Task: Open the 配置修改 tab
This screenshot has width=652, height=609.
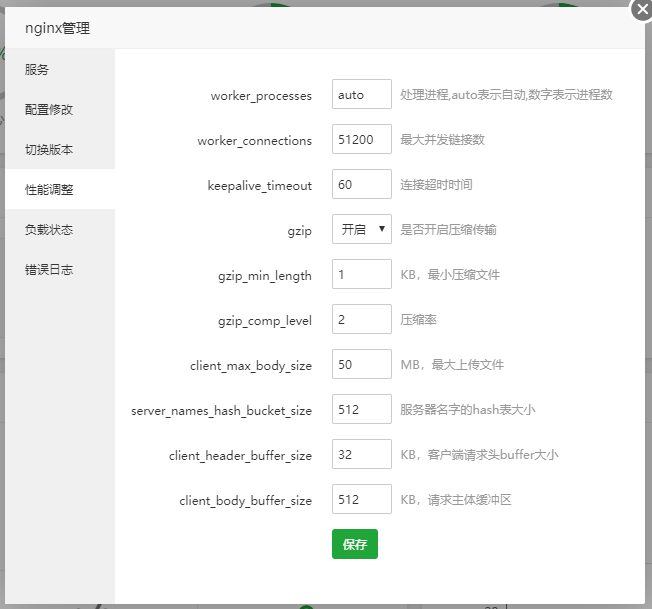Action: point(60,109)
